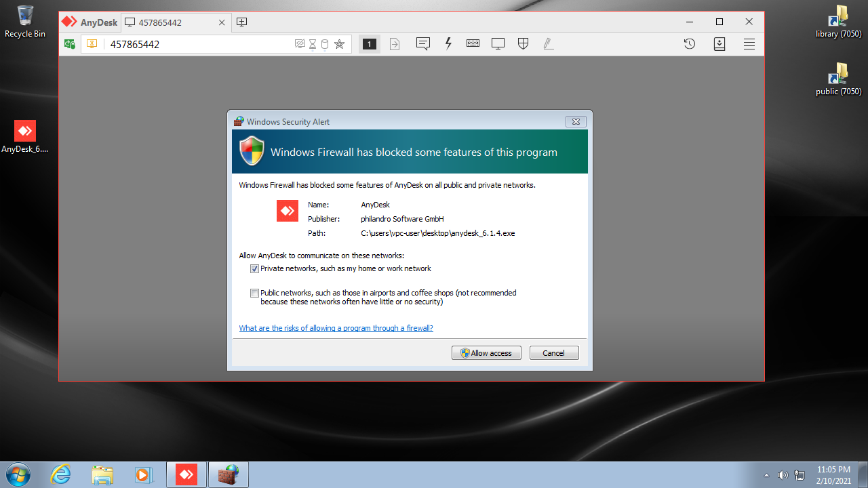Image resolution: width=868 pixels, height=488 pixels.
Task: Open firewall risks help link
Action: [x=336, y=328]
